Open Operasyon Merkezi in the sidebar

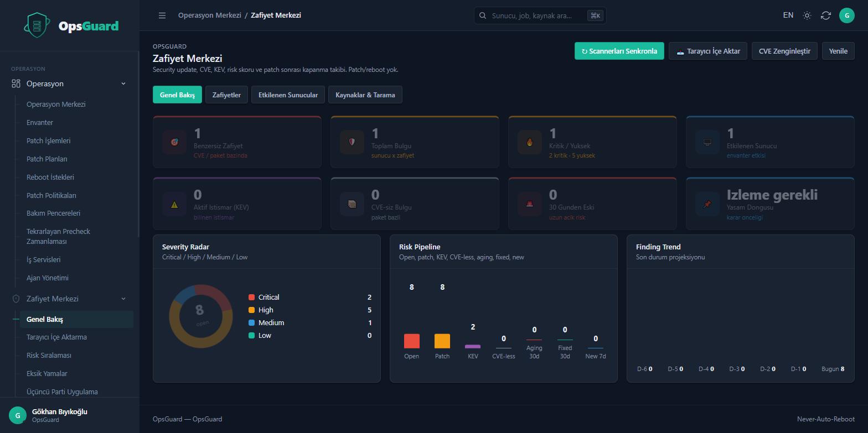[x=56, y=104]
